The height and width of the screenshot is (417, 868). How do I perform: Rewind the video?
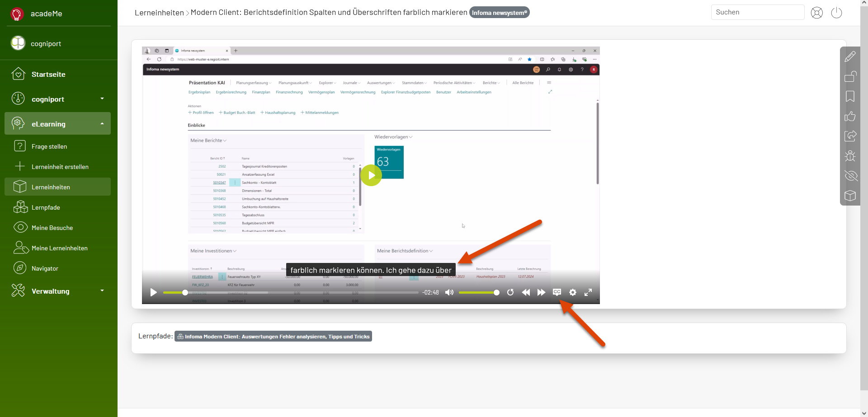[x=526, y=292]
